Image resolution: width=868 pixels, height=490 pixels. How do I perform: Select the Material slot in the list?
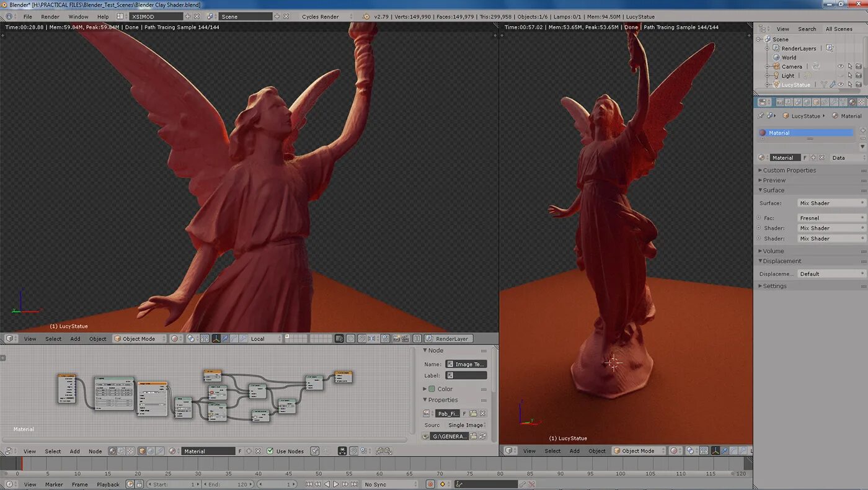806,133
